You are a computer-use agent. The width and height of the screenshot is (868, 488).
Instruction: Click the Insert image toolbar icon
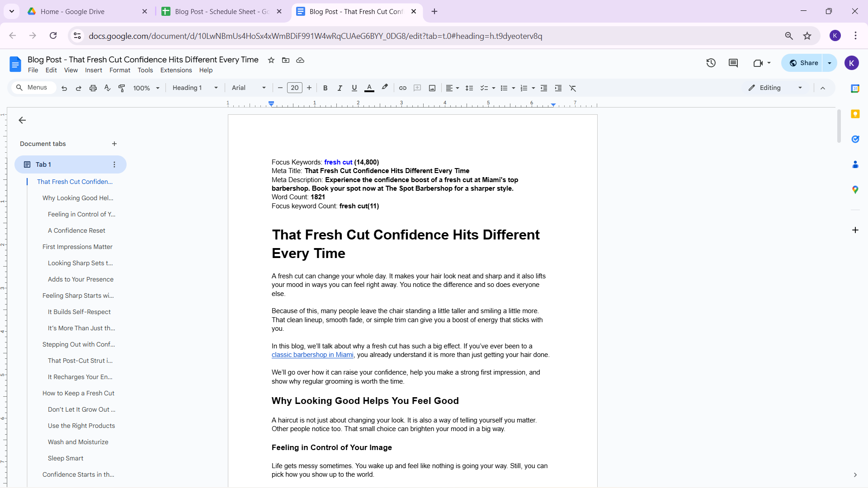coord(432,88)
